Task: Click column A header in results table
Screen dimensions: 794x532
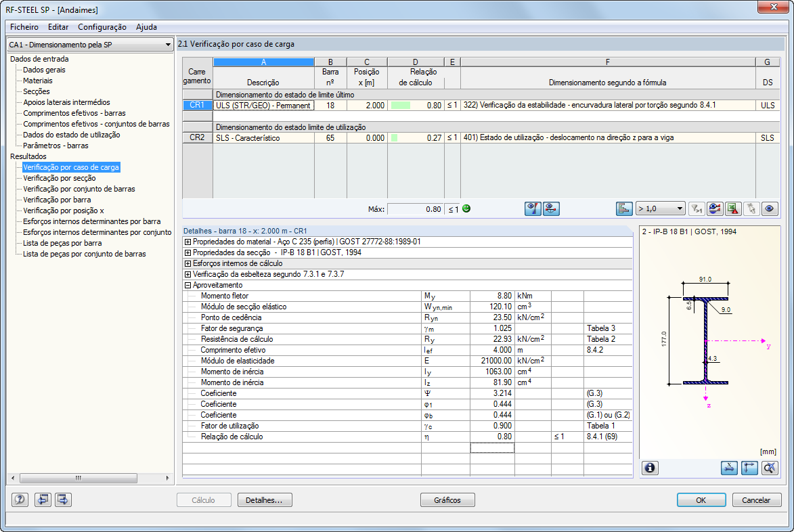Action: click(x=263, y=62)
